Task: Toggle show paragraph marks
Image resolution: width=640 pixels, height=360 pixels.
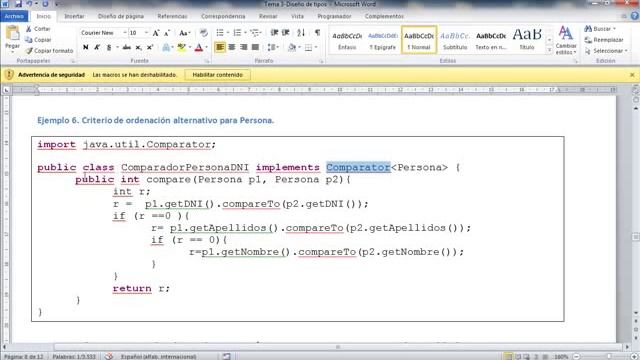Action: [318, 33]
